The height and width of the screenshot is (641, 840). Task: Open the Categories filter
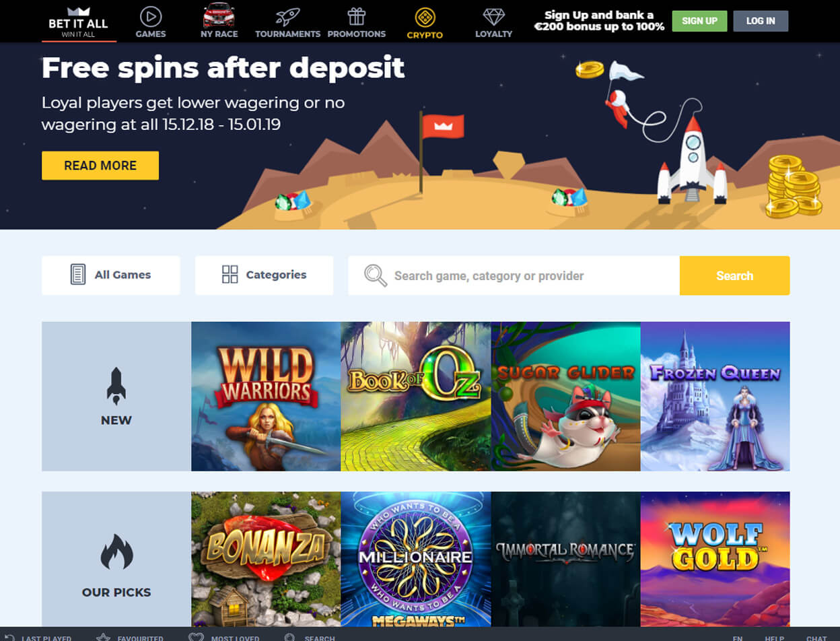tap(264, 275)
